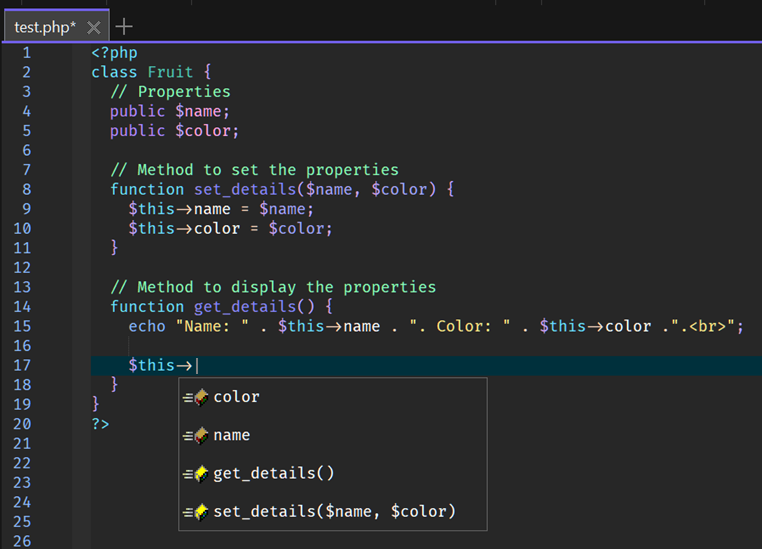The height and width of the screenshot is (549, 762).
Task: Click the ".<br>" string on line 15
Action: 704,326
